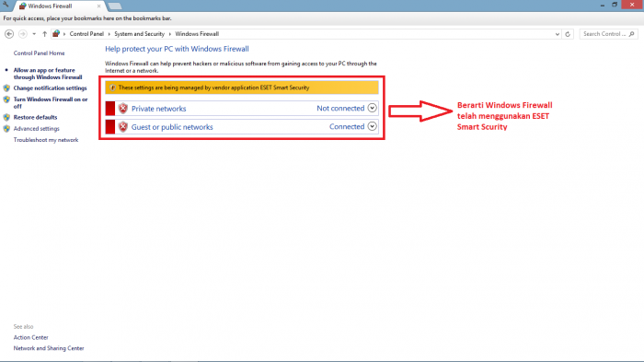Click shield icon beside Restore defaults
Screen dimensions: 644x362
pos(6,117)
